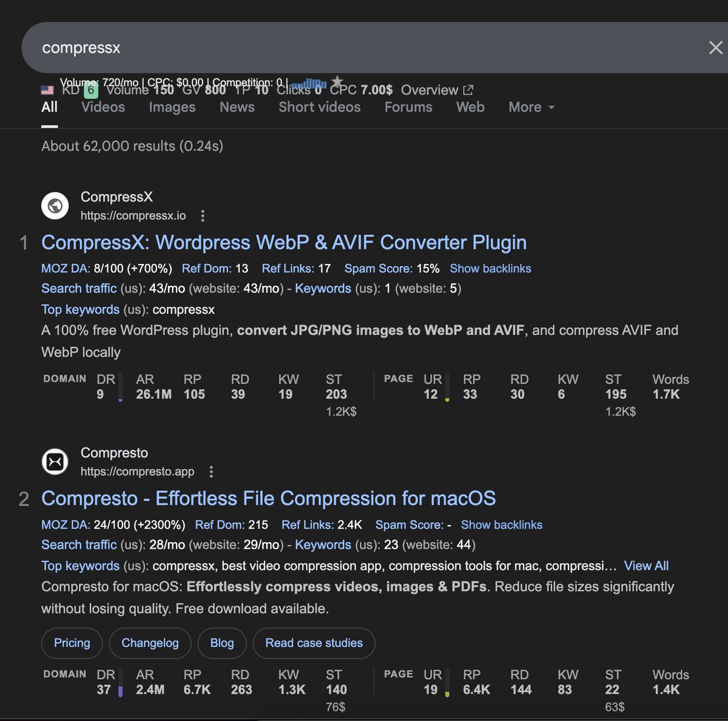The image size is (728, 721).
Task: Open three-dot menu beside compressx.io
Action: (203, 216)
